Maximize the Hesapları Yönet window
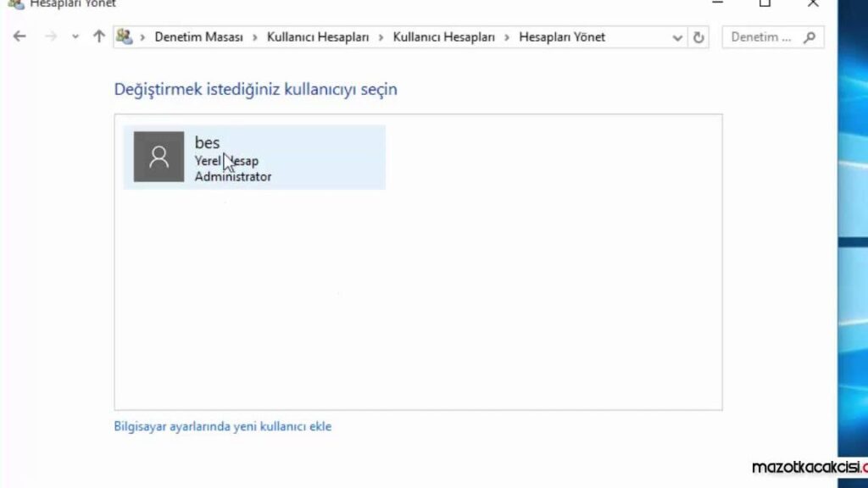 tap(765, 5)
